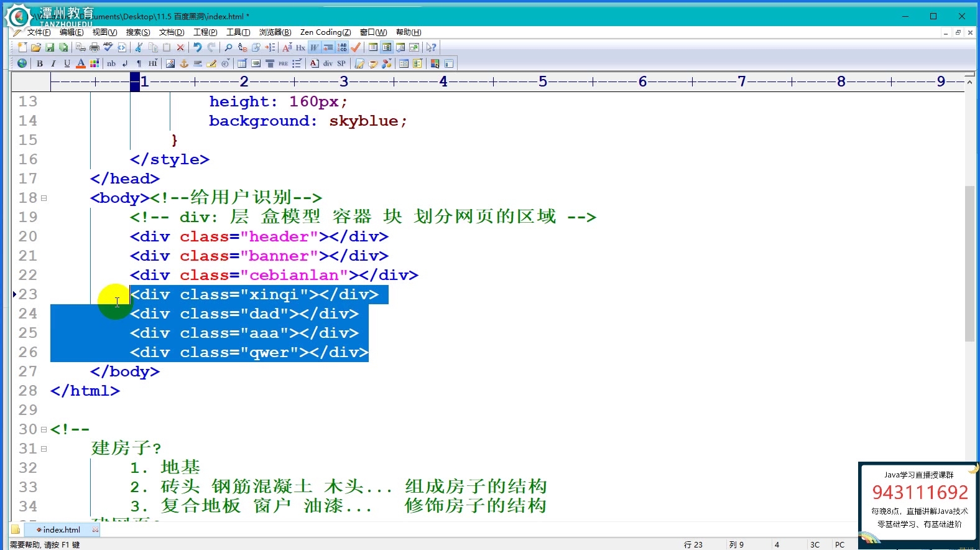Open the 工具(T) menu
Viewport: 980px width, 550px height.
[x=238, y=32]
